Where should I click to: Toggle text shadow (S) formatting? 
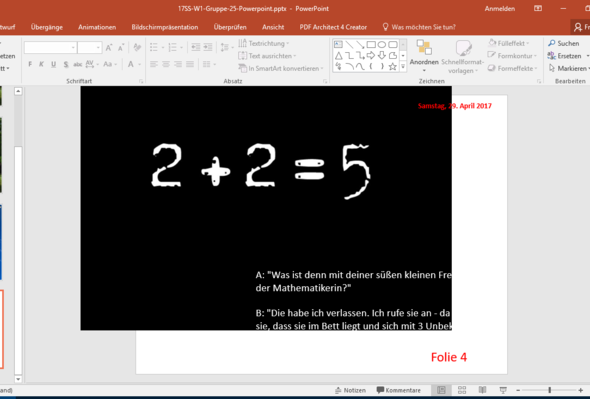[x=66, y=64]
